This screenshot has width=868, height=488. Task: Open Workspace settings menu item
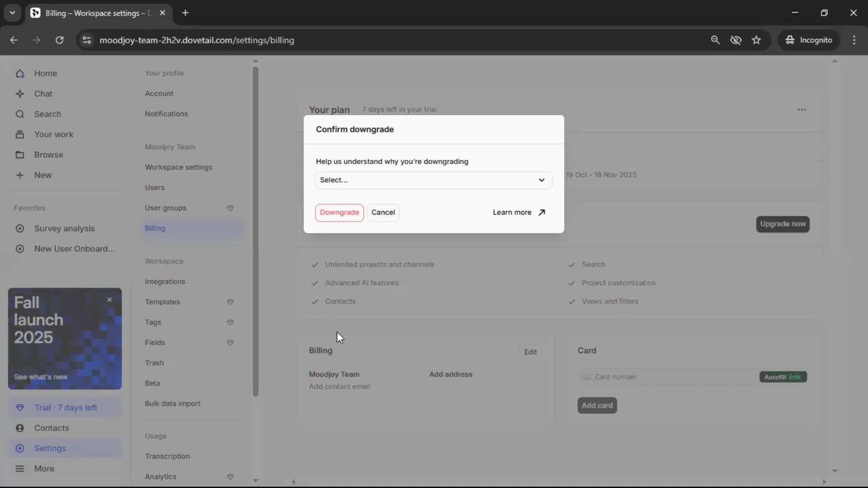click(x=178, y=167)
